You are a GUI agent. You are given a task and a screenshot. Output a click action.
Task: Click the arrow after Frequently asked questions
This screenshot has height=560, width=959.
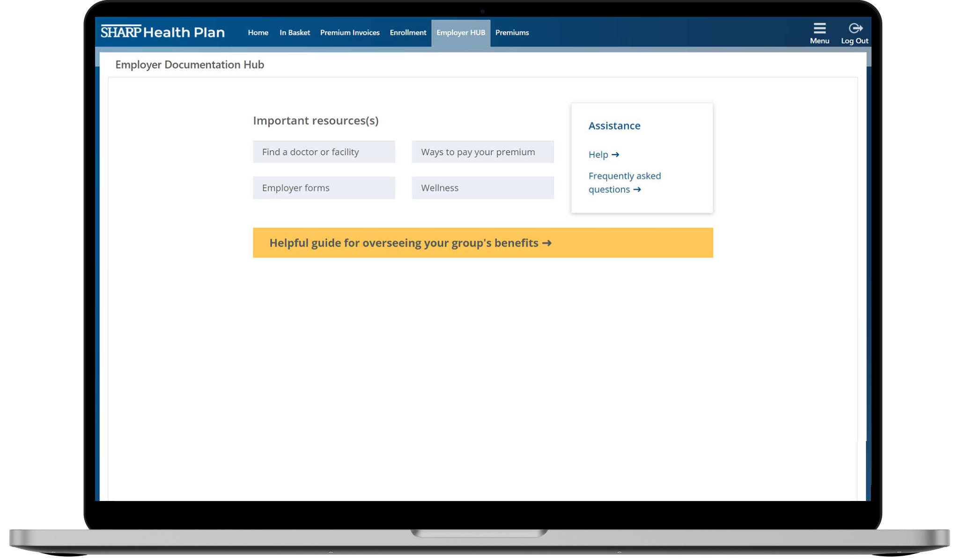point(637,190)
